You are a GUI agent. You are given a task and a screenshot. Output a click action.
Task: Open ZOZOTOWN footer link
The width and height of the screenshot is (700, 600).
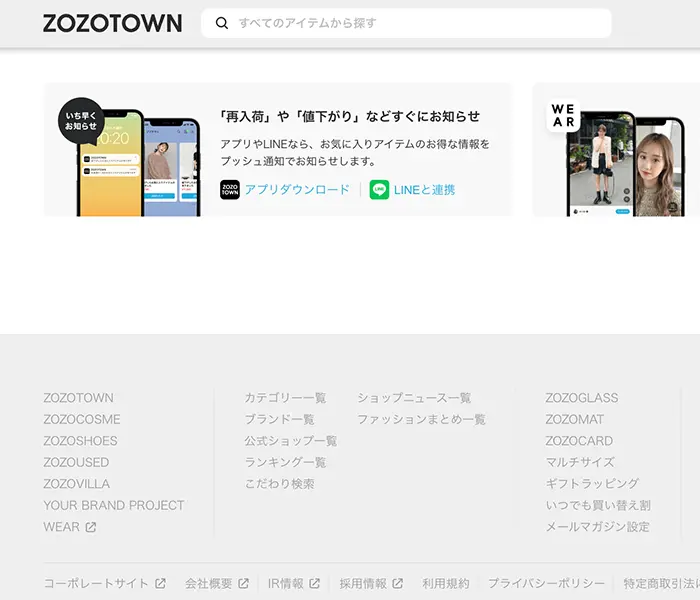click(79, 398)
